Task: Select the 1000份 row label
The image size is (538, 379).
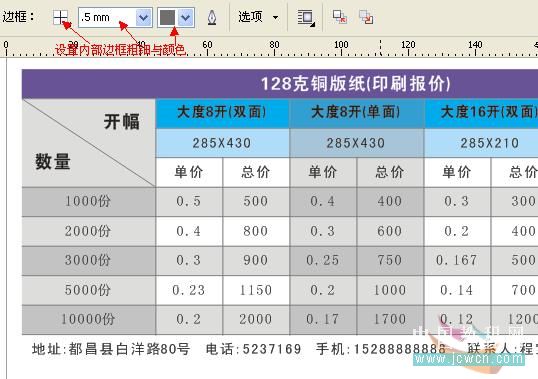Action: (89, 202)
